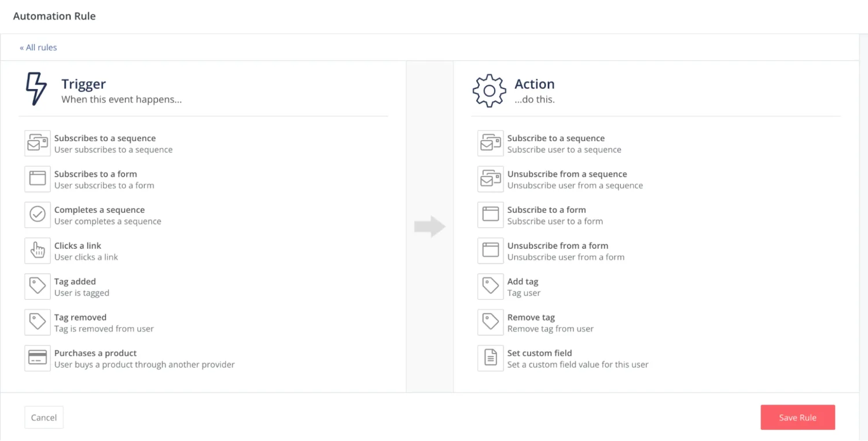Pick the Clicks a link hand icon
This screenshot has height=441, width=868.
click(38, 251)
